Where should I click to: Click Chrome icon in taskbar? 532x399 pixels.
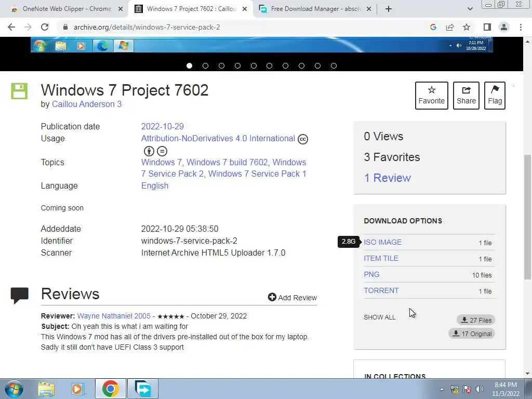(110, 389)
